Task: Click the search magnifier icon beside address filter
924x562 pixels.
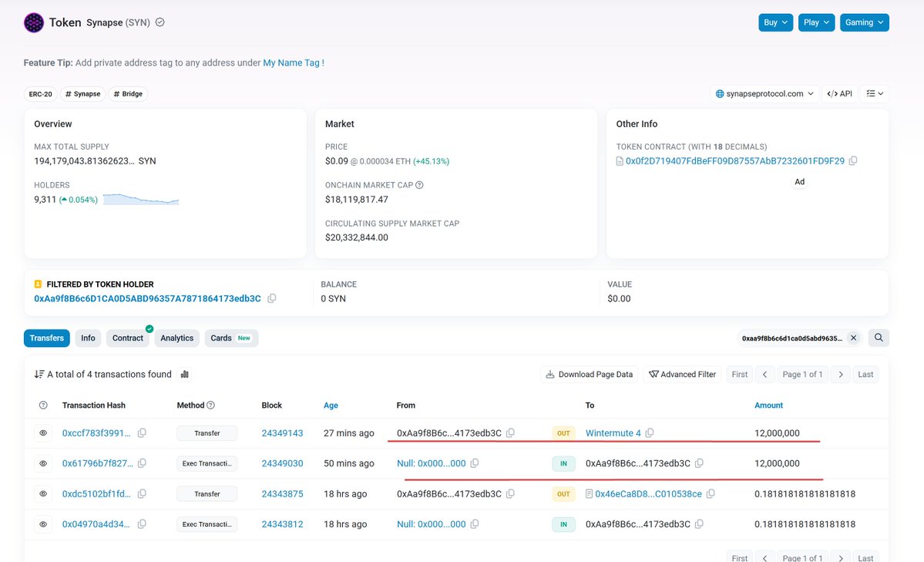Action: (x=879, y=338)
